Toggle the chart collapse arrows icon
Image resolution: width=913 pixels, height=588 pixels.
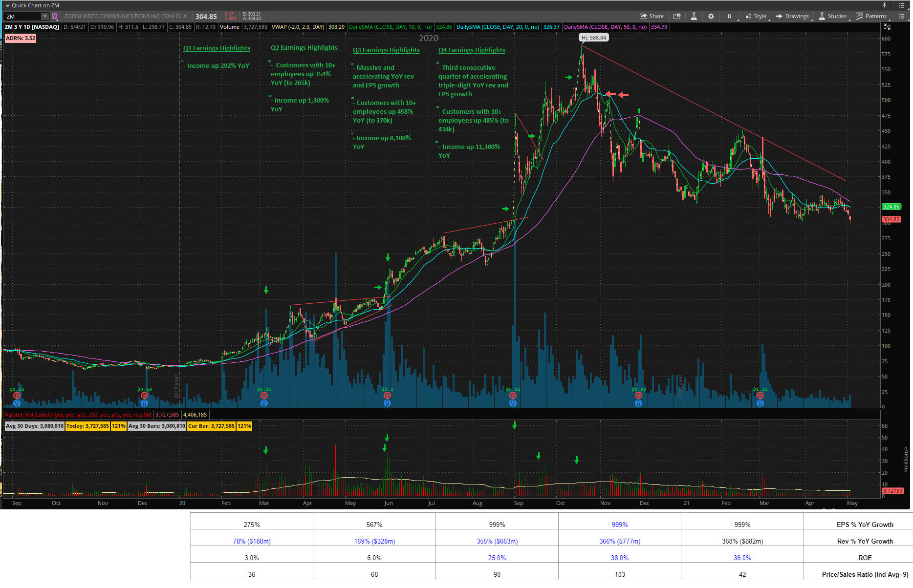point(887,27)
